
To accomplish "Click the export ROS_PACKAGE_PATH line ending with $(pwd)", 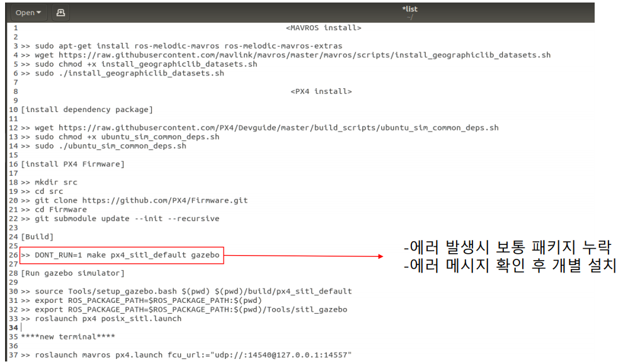I will [x=142, y=301].
